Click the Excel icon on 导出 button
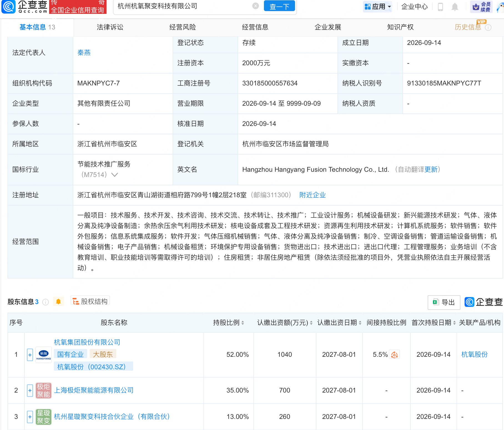The height and width of the screenshot is (430, 504). point(436,302)
